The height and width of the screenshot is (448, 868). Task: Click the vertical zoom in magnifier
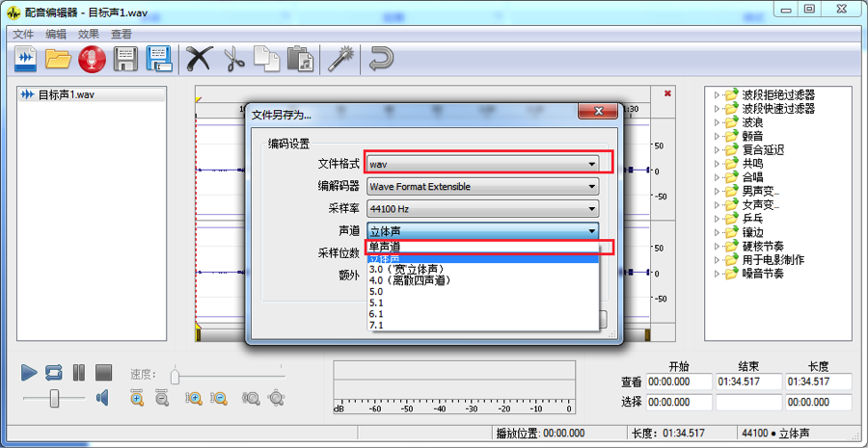click(194, 397)
